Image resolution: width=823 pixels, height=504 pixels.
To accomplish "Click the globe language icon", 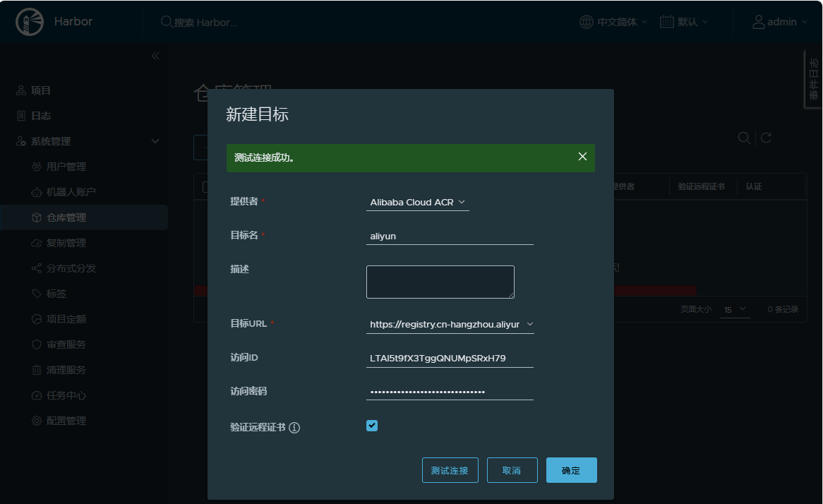I will [587, 22].
